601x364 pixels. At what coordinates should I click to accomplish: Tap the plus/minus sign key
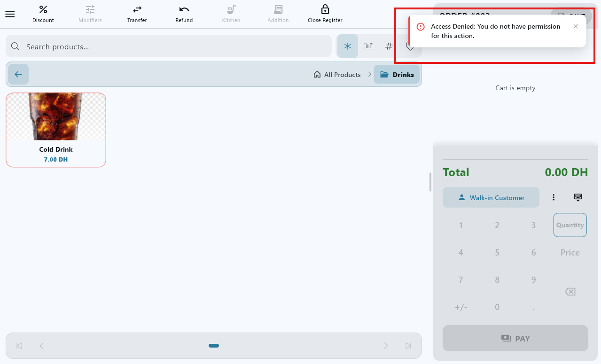pyautogui.click(x=461, y=307)
